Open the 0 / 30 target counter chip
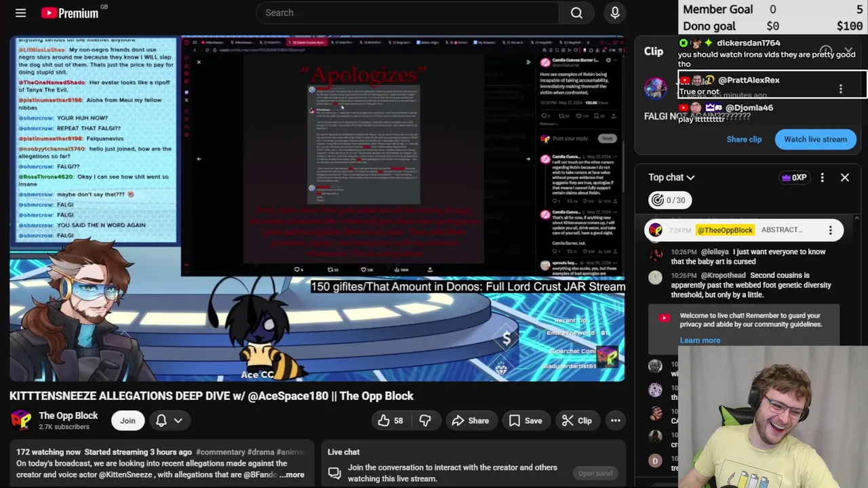This screenshot has width=868, height=488. 669,200
